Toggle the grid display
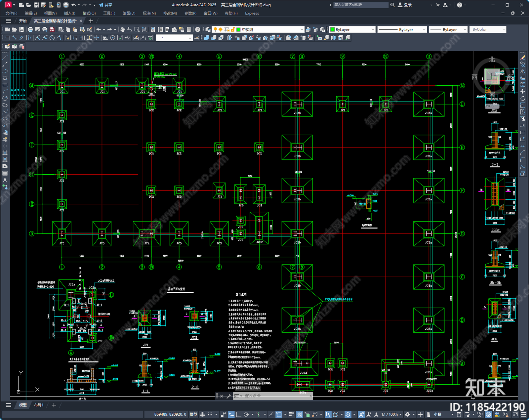 (x=202, y=414)
